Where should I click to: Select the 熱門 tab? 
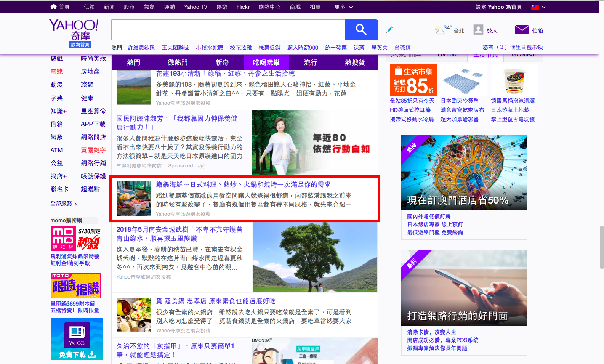(133, 62)
